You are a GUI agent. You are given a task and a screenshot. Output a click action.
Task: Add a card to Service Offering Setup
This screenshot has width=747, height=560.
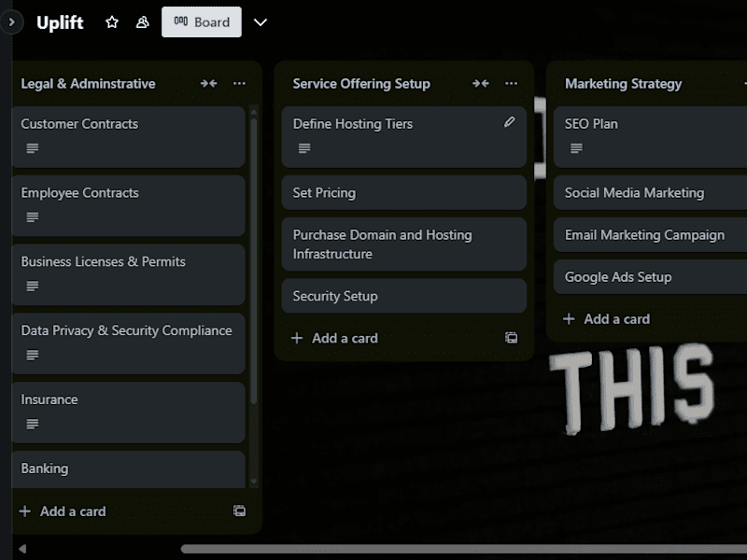pos(335,338)
